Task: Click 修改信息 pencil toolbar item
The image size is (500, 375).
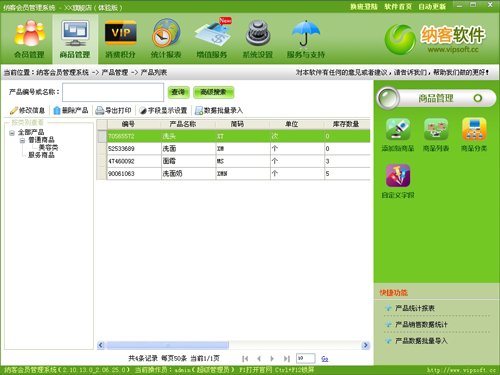Action: (x=28, y=110)
